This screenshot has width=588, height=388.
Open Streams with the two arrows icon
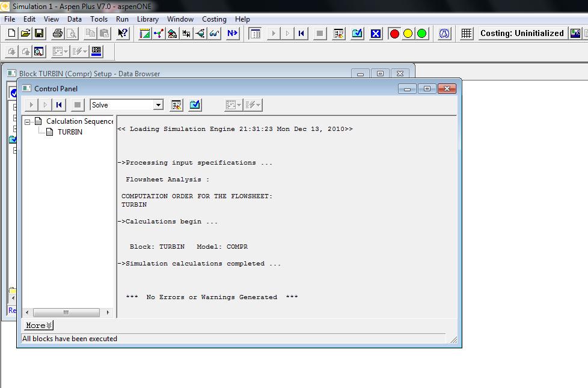[186, 33]
